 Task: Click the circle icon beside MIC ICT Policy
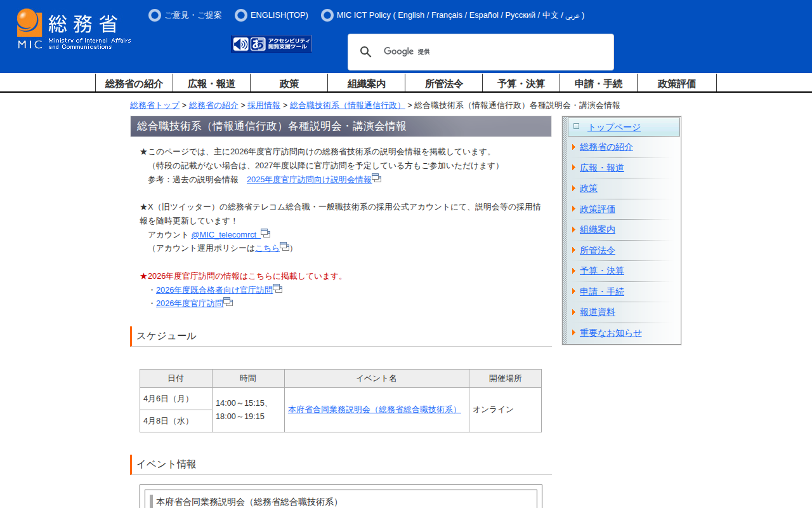pos(327,15)
